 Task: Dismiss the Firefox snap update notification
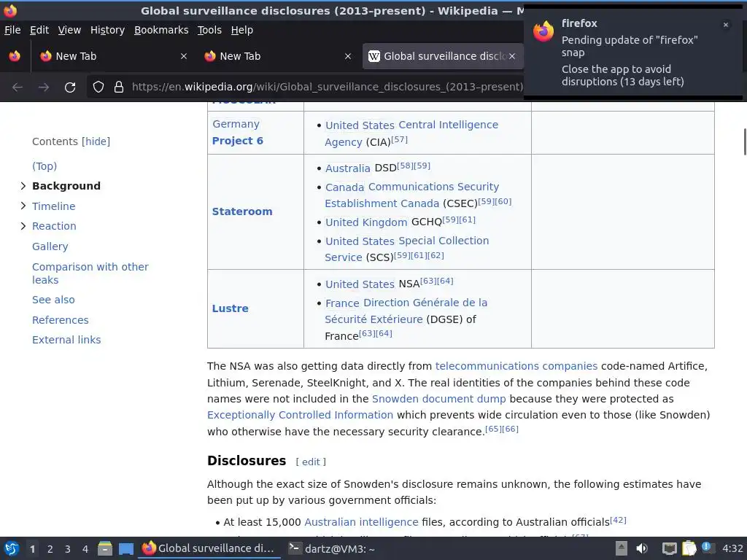pyautogui.click(x=726, y=25)
